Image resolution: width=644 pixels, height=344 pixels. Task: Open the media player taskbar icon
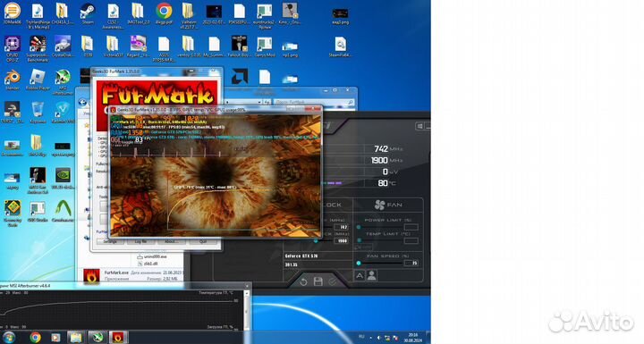coord(55,338)
